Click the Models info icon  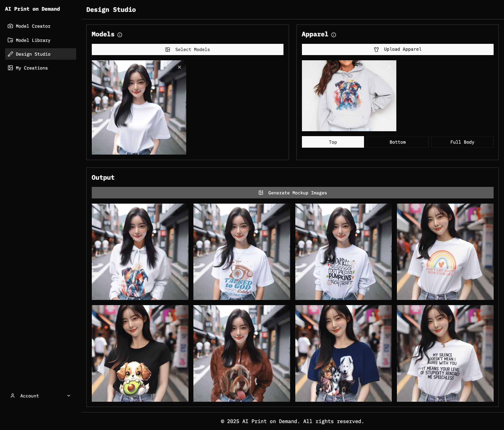pyautogui.click(x=120, y=35)
